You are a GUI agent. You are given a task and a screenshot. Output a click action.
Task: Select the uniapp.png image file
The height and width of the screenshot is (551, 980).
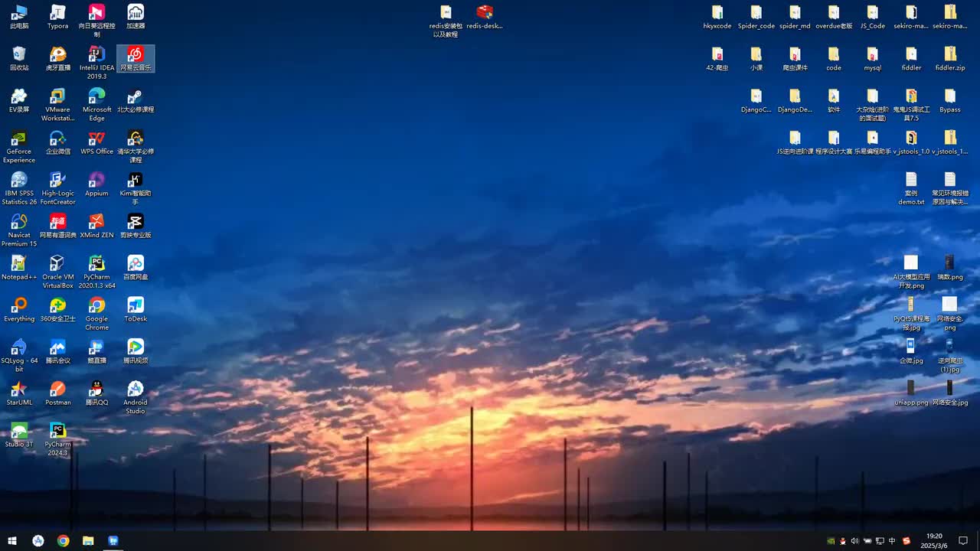point(911,393)
